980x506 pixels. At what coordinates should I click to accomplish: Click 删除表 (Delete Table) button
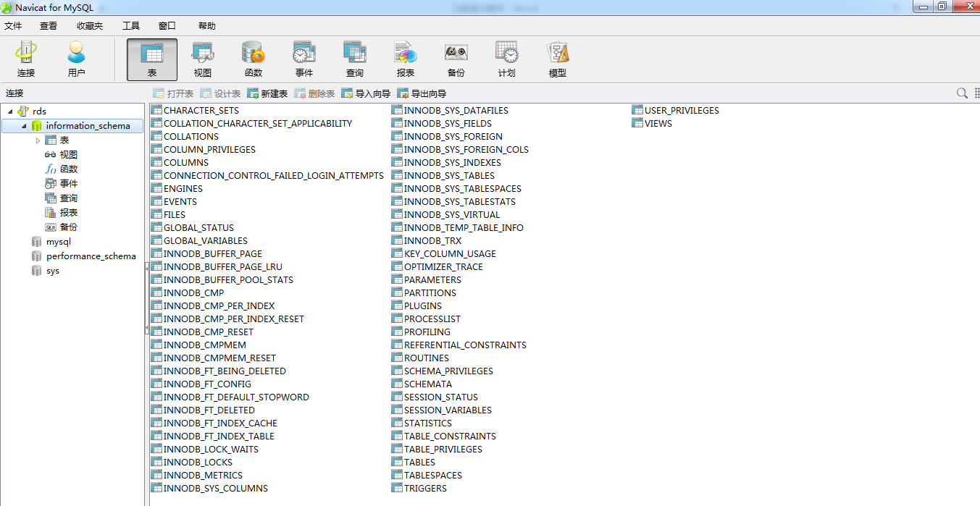[314, 93]
